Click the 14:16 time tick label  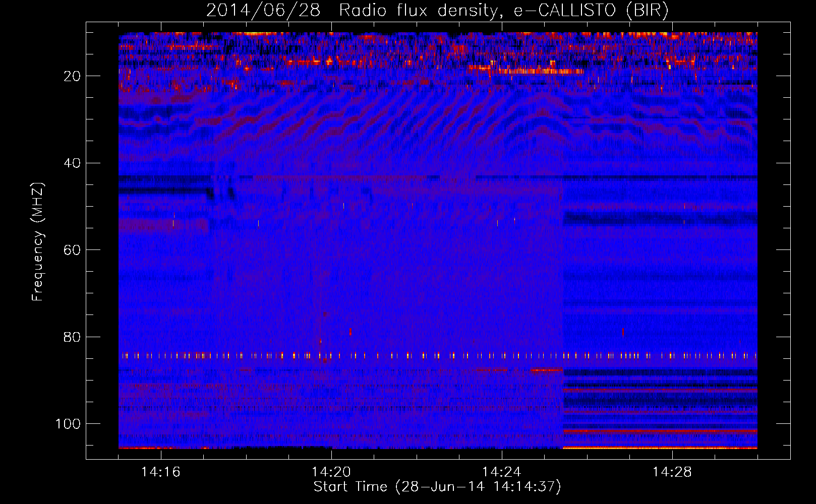click(161, 472)
